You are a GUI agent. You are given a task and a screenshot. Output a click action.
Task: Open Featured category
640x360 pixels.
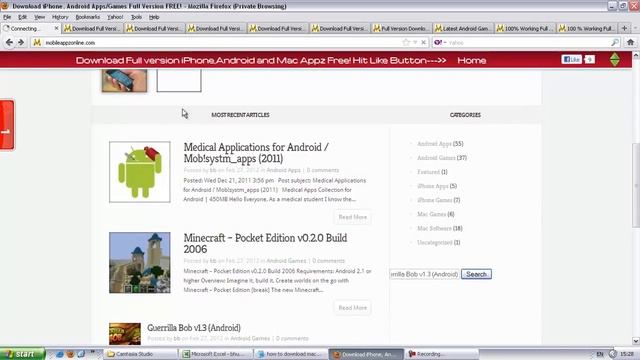[429, 172]
